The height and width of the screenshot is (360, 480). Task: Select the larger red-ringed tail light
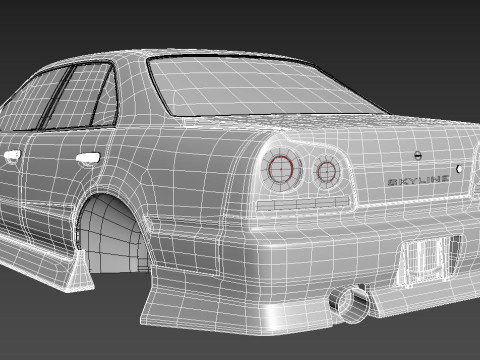[x=281, y=169]
